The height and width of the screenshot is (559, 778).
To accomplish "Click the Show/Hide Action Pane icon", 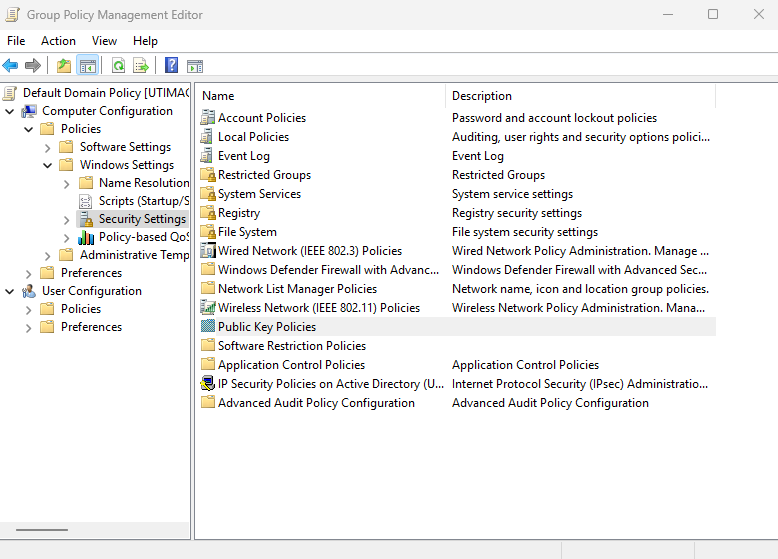I will [195, 66].
